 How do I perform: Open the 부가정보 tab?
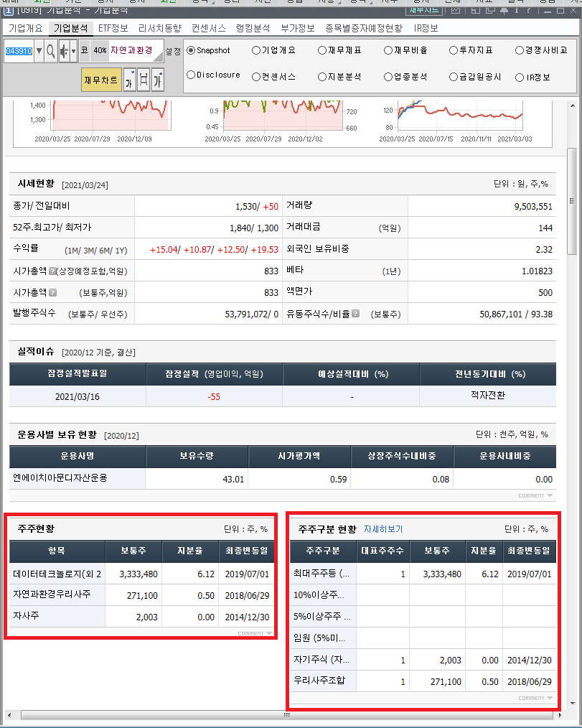pos(298,28)
